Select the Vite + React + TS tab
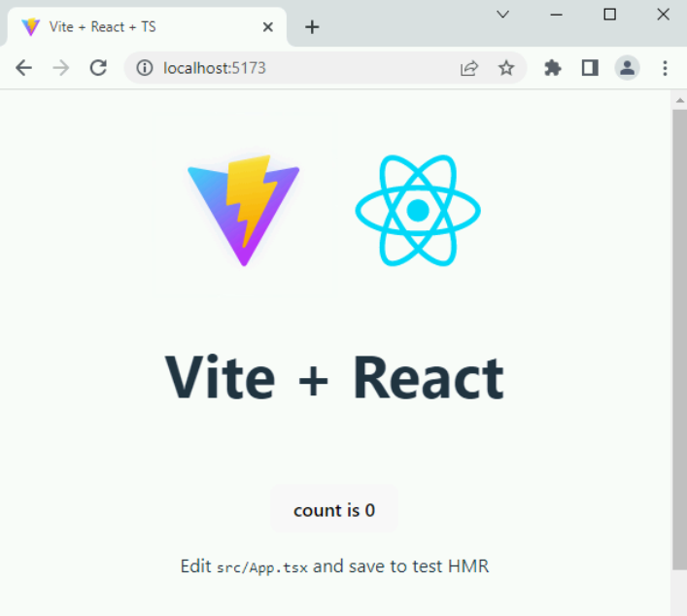 (147, 27)
